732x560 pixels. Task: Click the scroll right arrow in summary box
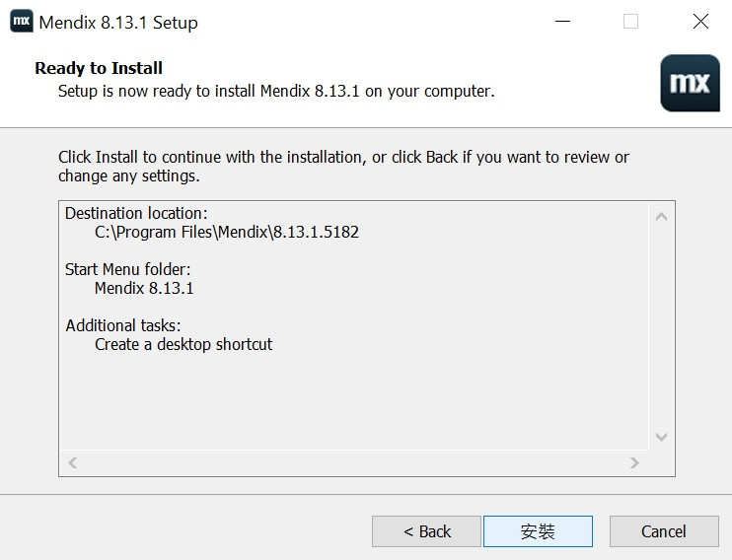point(634,463)
